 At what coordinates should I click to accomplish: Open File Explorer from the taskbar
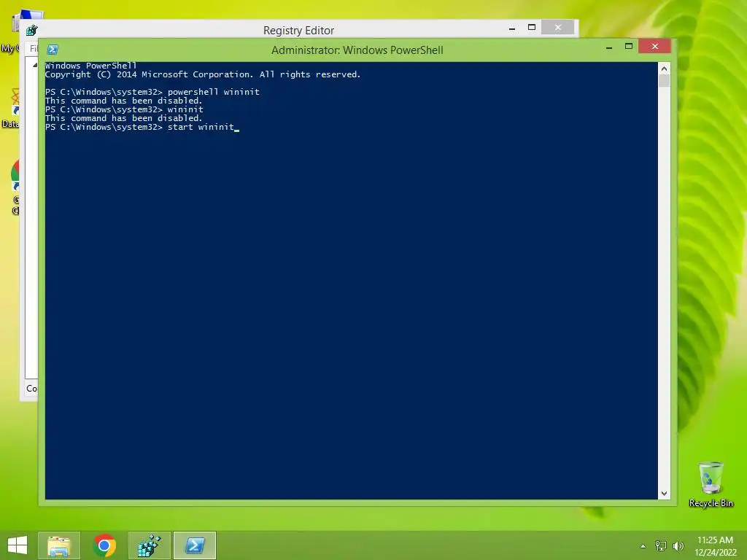pyautogui.click(x=59, y=545)
